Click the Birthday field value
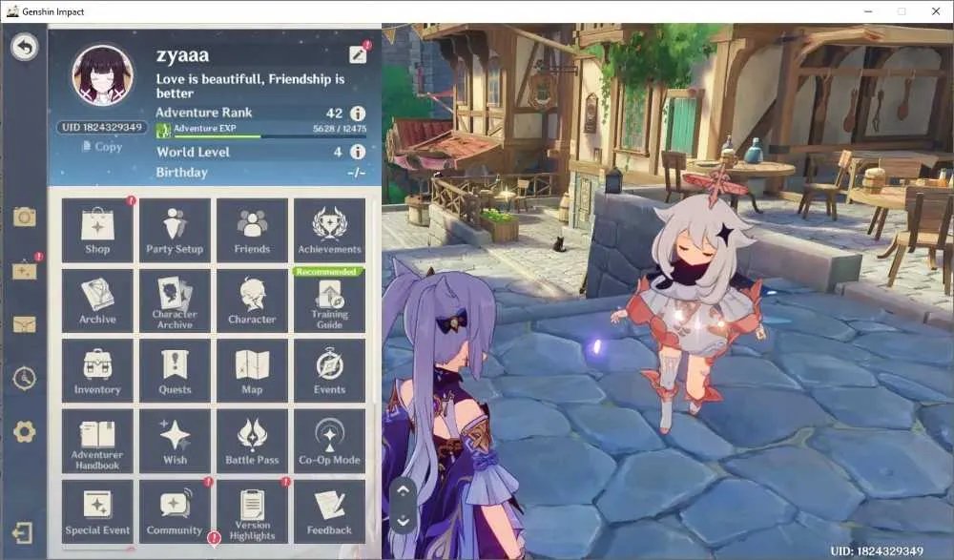The image size is (954, 560). (357, 173)
